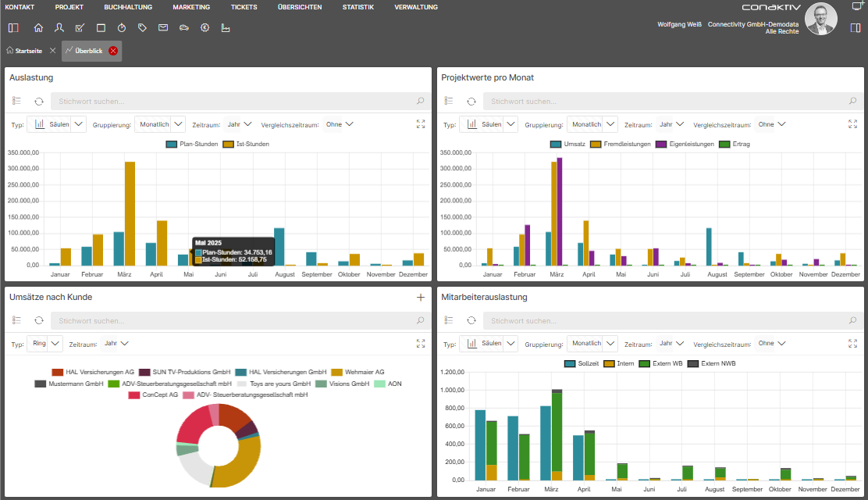This screenshot has height=500, width=868.
Task: Click the Wehmaier AG legend color swatch
Action: pos(337,373)
